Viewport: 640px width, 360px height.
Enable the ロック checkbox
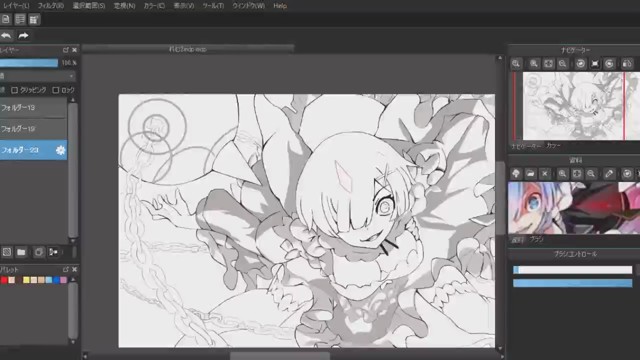(56, 90)
